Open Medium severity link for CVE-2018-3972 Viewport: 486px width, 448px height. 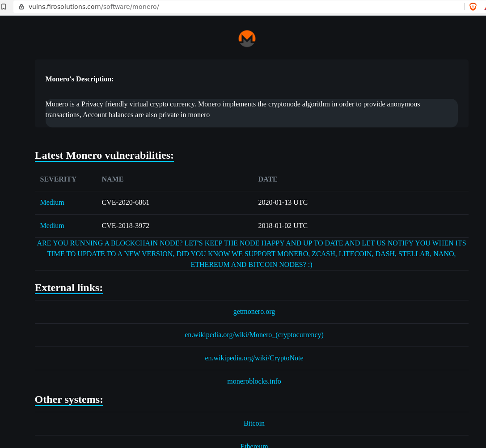[52, 226]
